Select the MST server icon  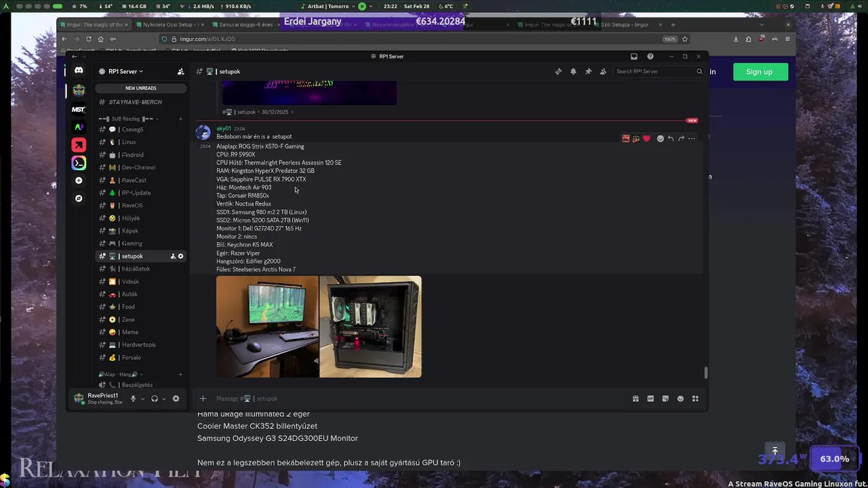click(79, 109)
